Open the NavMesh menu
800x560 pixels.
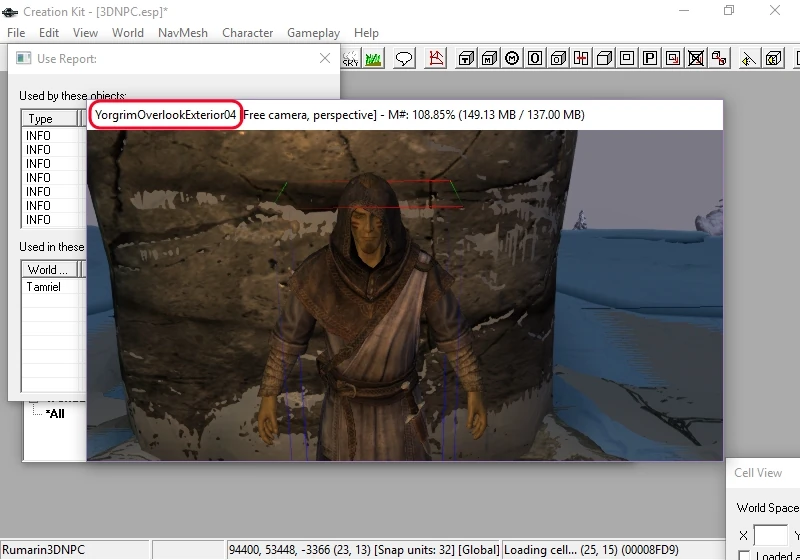click(183, 33)
